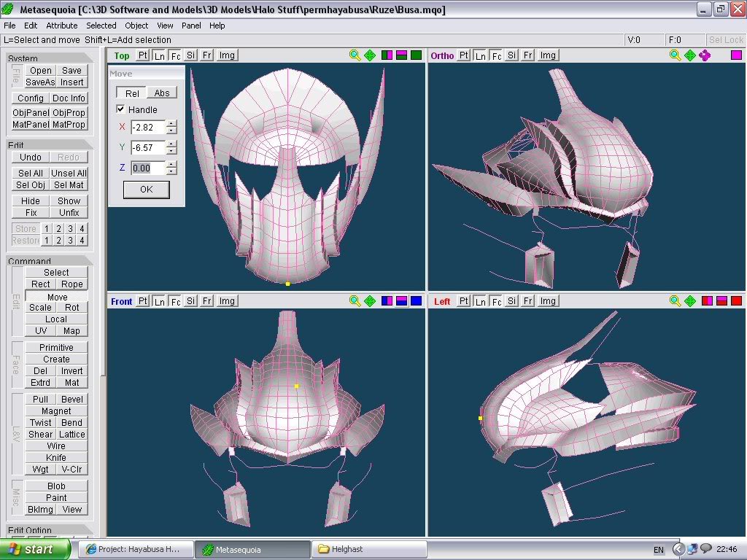
Task: Click the Bevel command button
Action: (x=72, y=400)
